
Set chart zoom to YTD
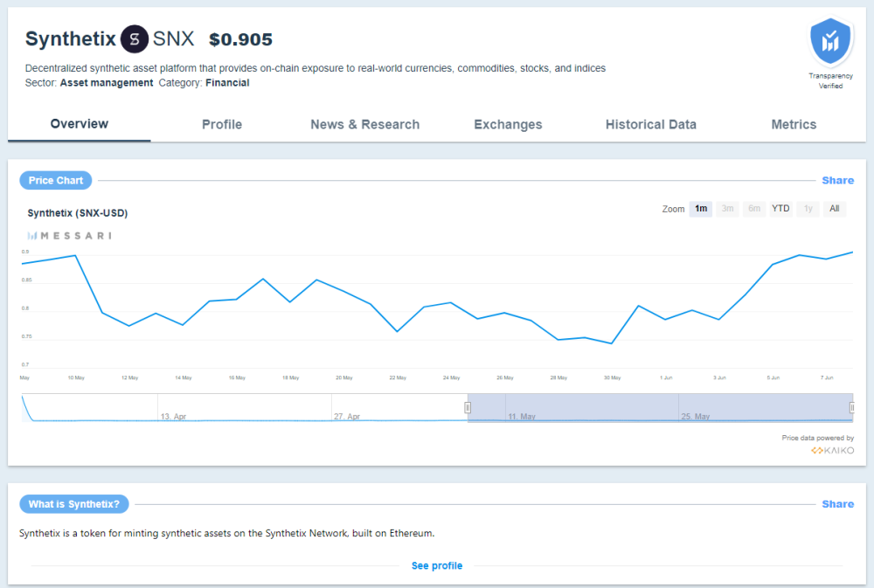tap(780, 209)
